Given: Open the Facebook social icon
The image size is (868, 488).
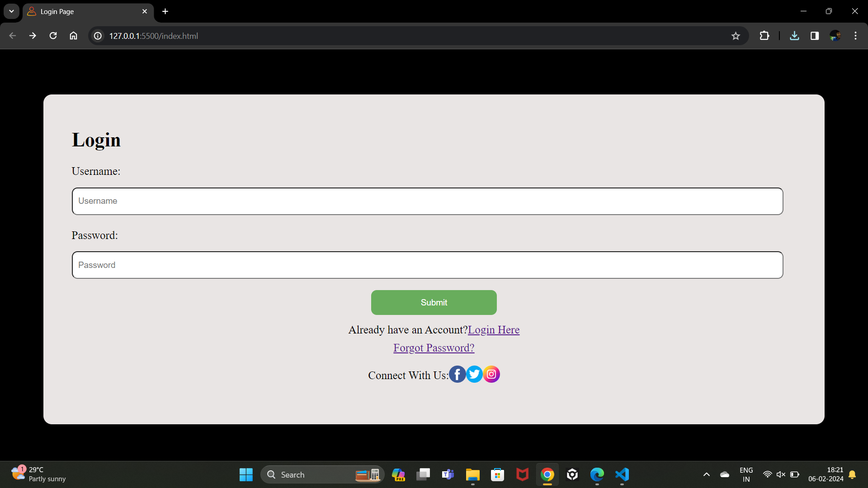Looking at the screenshot, I should click(x=457, y=374).
